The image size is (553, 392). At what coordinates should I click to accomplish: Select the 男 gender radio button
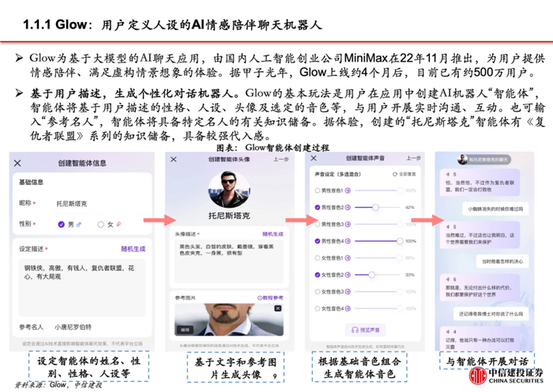click(62, 224)
